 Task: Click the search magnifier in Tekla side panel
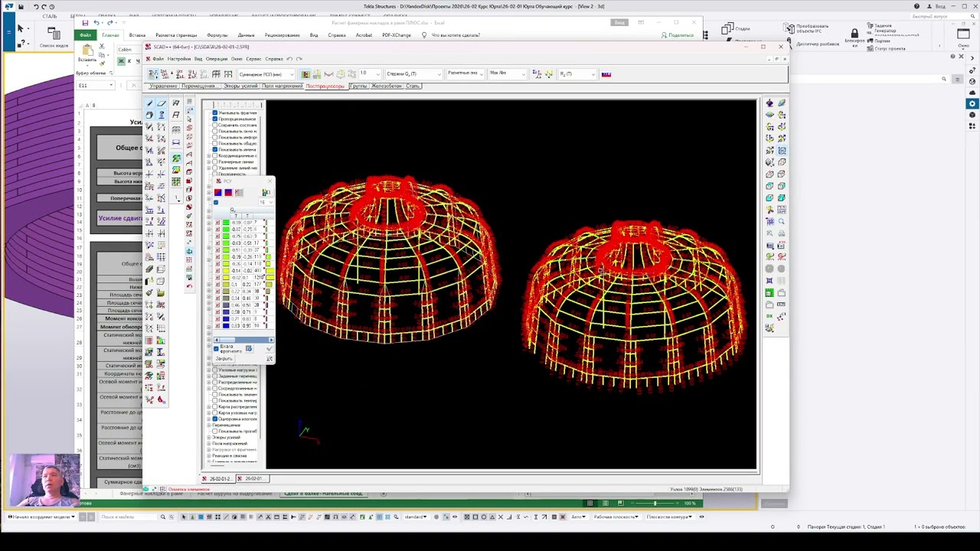[x=944, y=79]
